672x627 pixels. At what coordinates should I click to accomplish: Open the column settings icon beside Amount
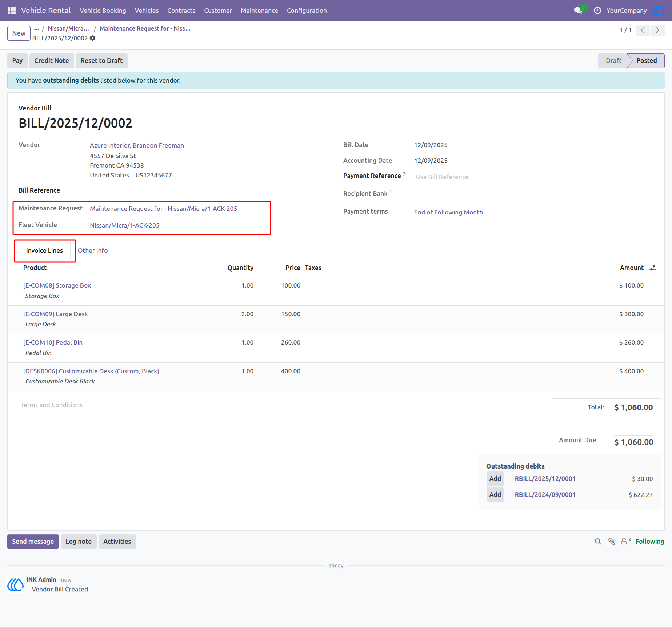point(653,268)
